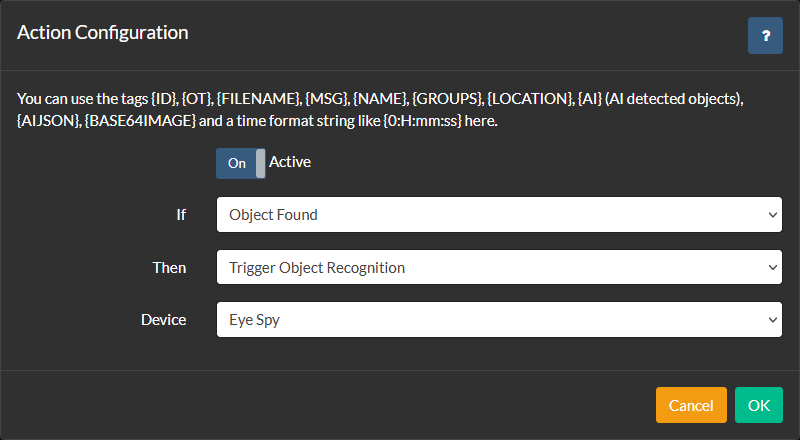Click the Device label
The height and width of the screenshot is (440, 800).
click(163, 320)
